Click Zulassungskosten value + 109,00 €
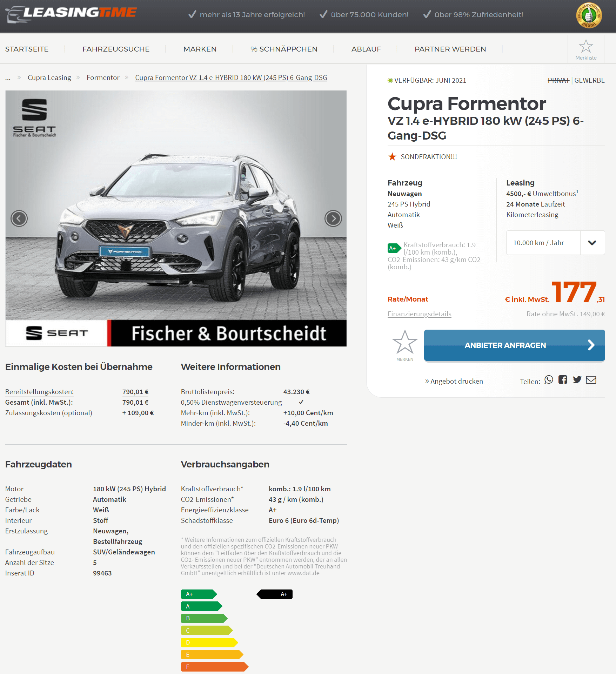The width and height of the screenshot is (616, 674). point(138,413)
